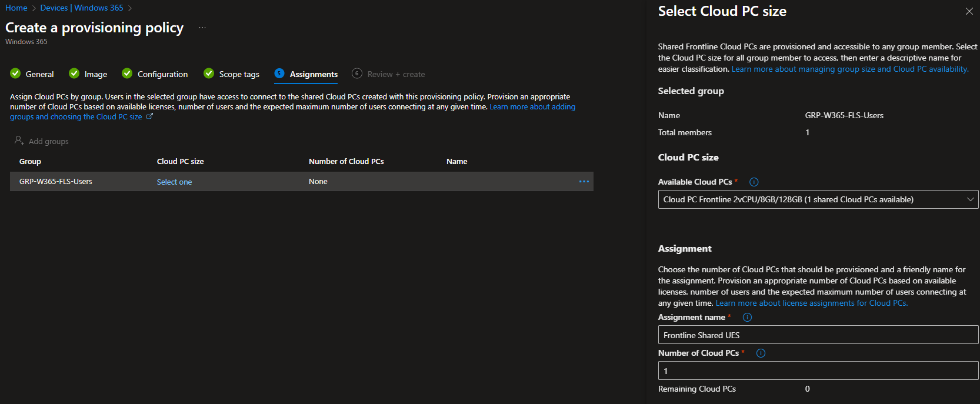980x404 pixels.
Task: Open Learn more about managing group size link
Action: pyautogui.click(x=849, y=69)
